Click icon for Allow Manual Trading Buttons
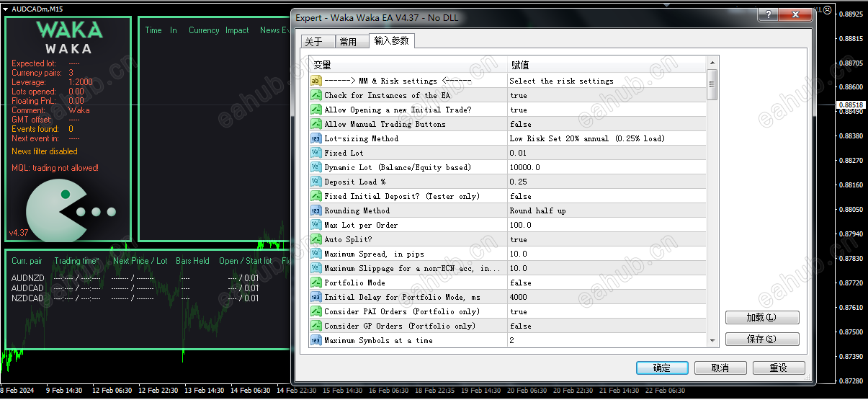The width and height of the screenshot is (868, 400). pos(316,124)
